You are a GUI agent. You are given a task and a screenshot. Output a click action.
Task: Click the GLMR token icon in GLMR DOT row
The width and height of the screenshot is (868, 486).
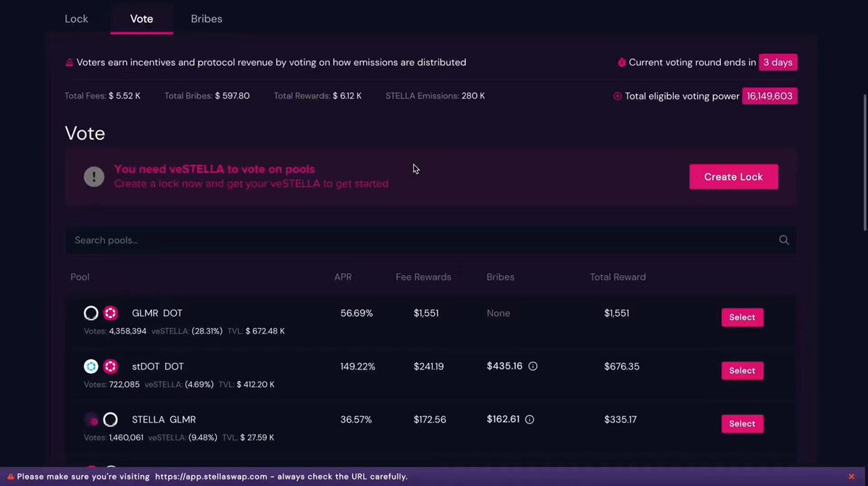(x=91, y=314)
